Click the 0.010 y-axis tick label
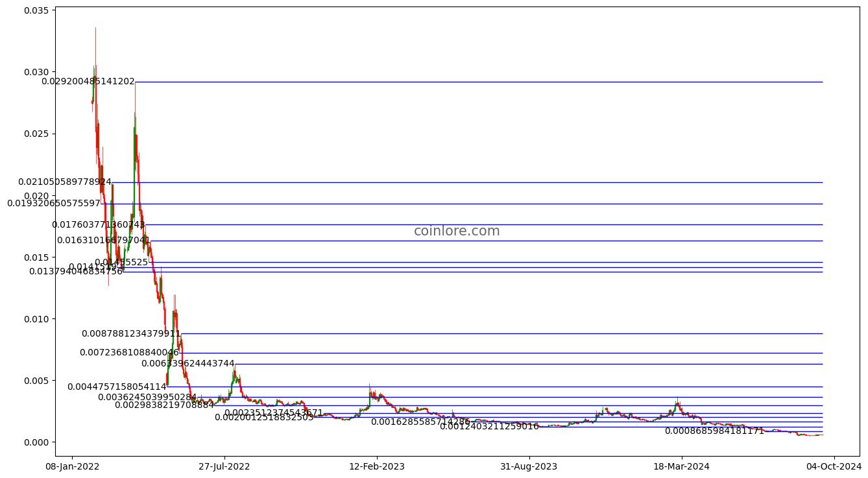The image size is (868, 478). 36,319
